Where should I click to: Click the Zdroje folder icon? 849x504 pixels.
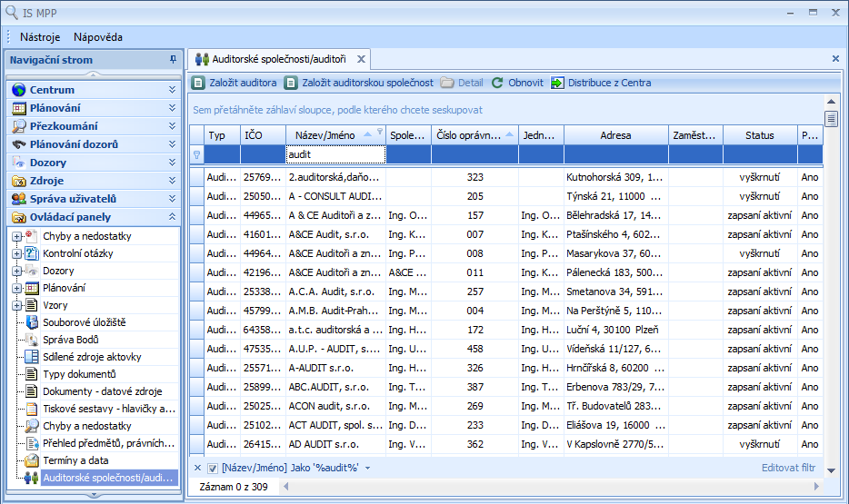click(x=19, y=181)
